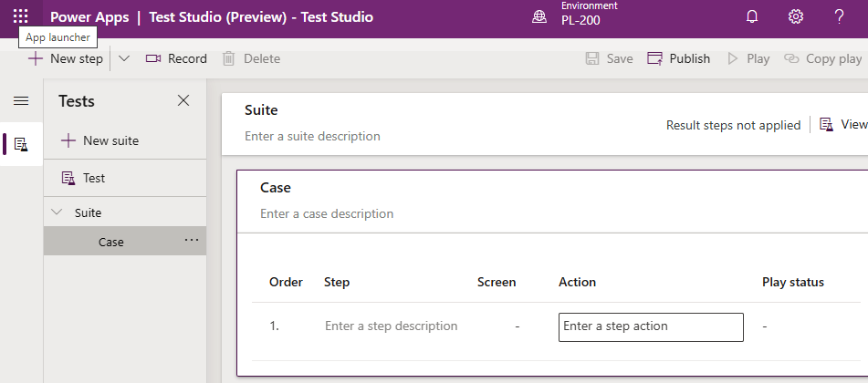The height and width of the screenshot is (383, 868).
Task: Click the Save toolbar button
Action: 609,58
